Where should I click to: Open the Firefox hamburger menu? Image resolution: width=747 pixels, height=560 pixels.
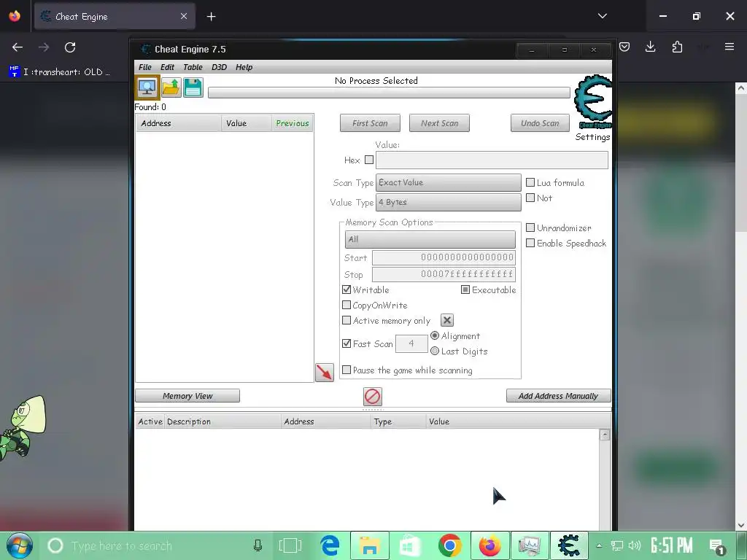click(x=729, y=47)
